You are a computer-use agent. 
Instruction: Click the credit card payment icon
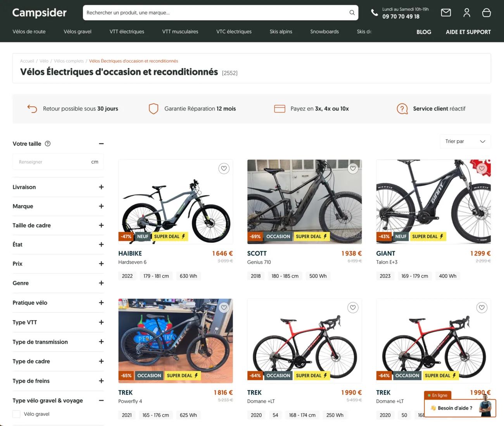click(x=280, y=109)
